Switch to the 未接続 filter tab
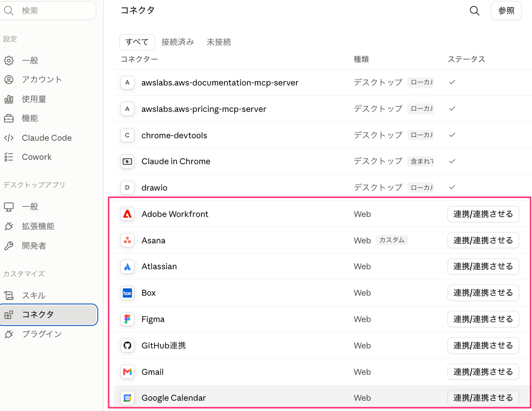 coord(219,42)
